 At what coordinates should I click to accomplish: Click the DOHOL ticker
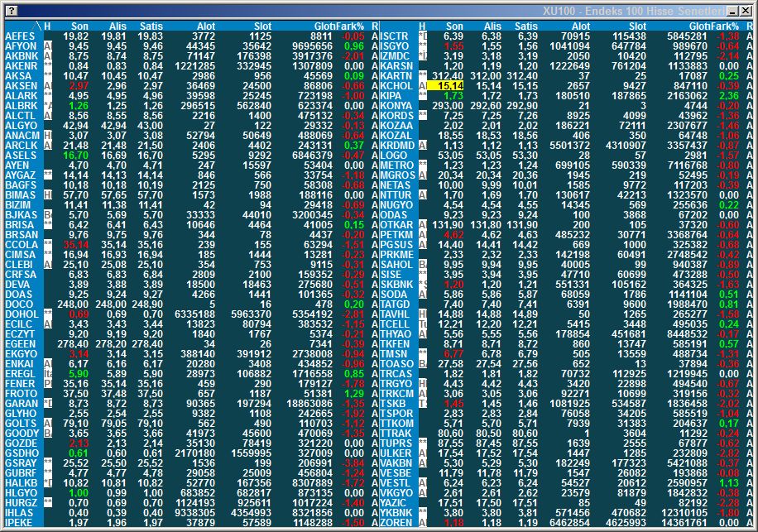point(22,314)
